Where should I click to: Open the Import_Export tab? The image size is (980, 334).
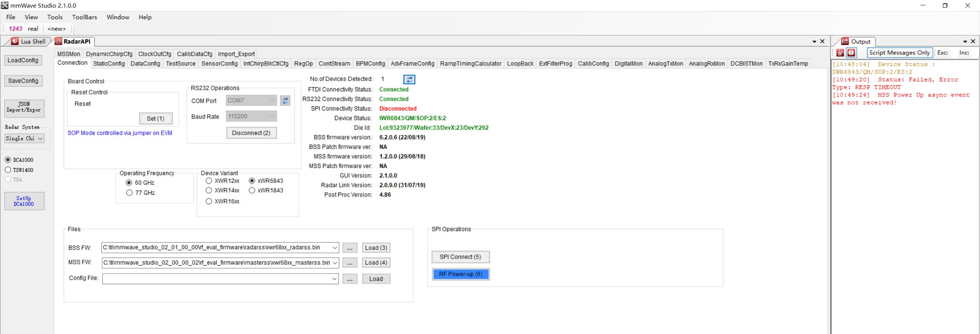(236, 54)
